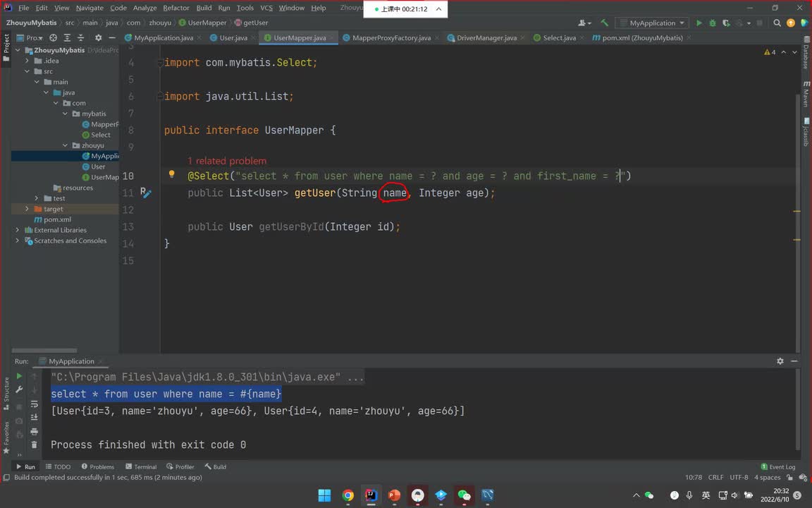812x508 pixels.
Task: Open Chrome from Windows taskbar
Action: [x=348, y=495]
